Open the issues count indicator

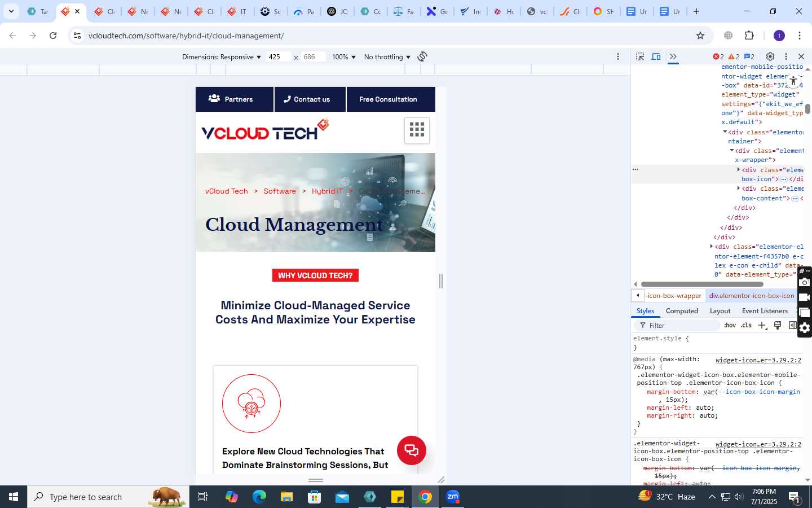click(x=749, y=56)
